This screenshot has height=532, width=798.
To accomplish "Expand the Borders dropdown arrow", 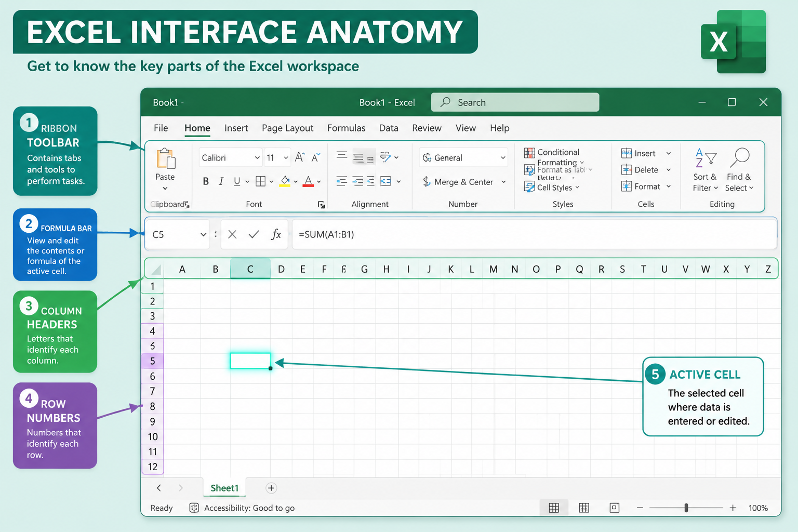I will (x=271, y=181).
